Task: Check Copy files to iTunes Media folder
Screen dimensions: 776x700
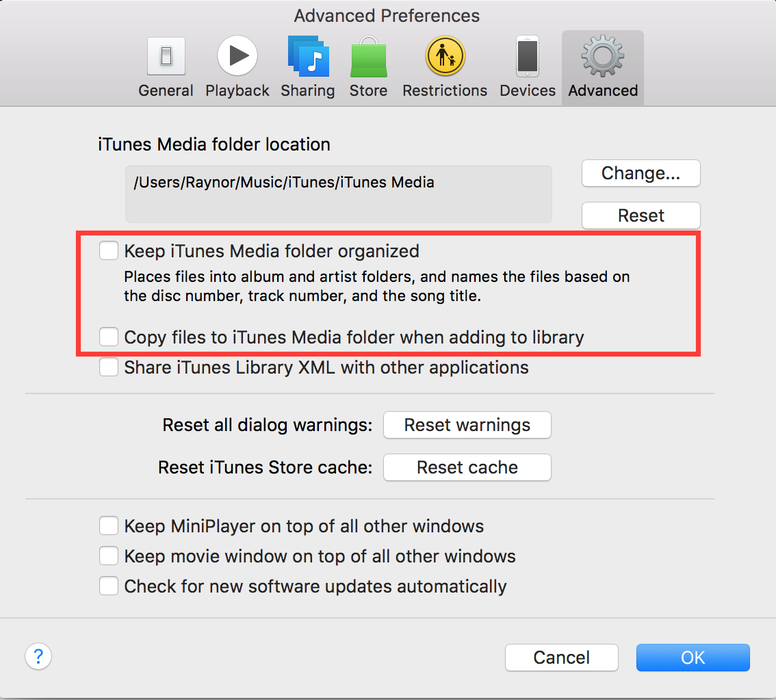Action: 108,337
